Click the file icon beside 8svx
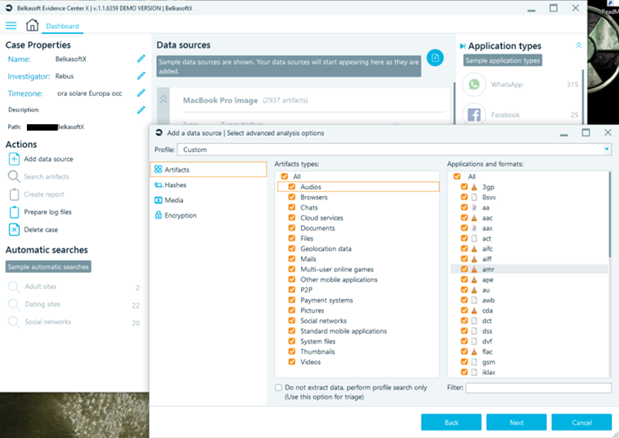The height and width of the screenshot is (438, 619). [474, 197]
